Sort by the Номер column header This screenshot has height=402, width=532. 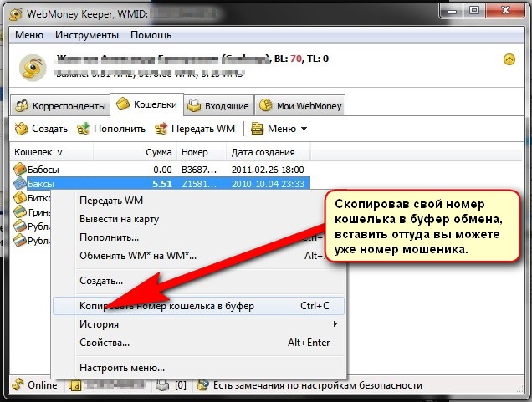pyautogui.click(x=202, y=152)
